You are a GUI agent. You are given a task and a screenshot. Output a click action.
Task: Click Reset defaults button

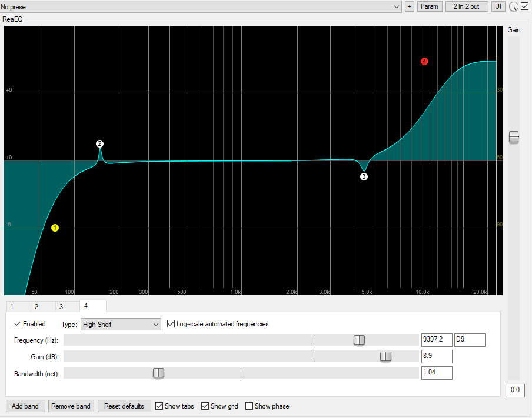pos(124,406)
